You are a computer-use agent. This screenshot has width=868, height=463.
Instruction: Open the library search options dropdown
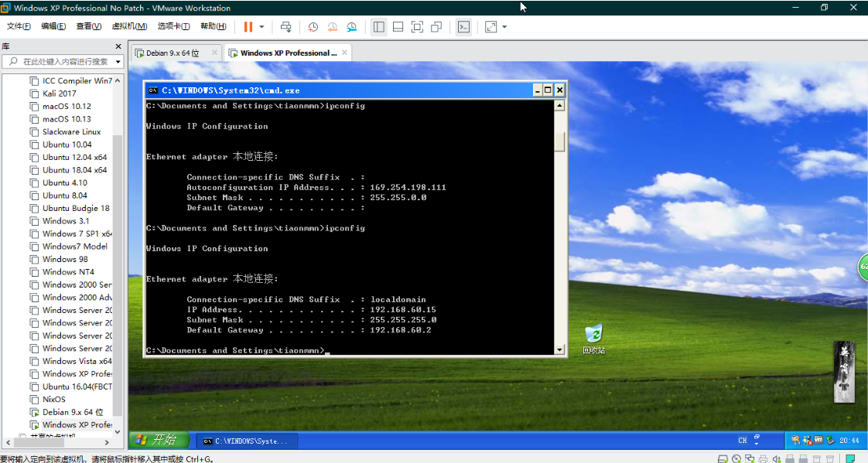pos(118,61)
